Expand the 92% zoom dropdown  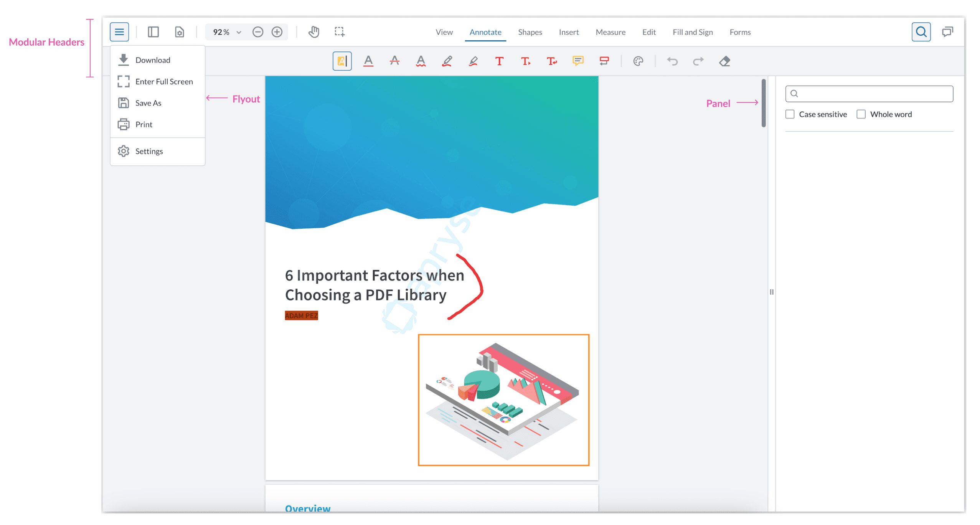pos(239,32)
